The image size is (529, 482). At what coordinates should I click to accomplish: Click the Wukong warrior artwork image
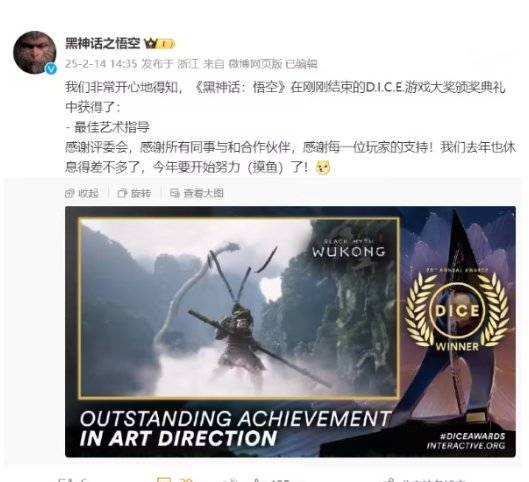click(x=239, y=308)
